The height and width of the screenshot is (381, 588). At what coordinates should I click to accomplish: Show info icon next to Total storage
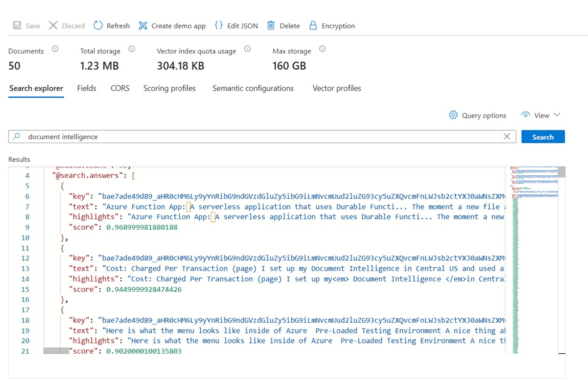point(132,49)
